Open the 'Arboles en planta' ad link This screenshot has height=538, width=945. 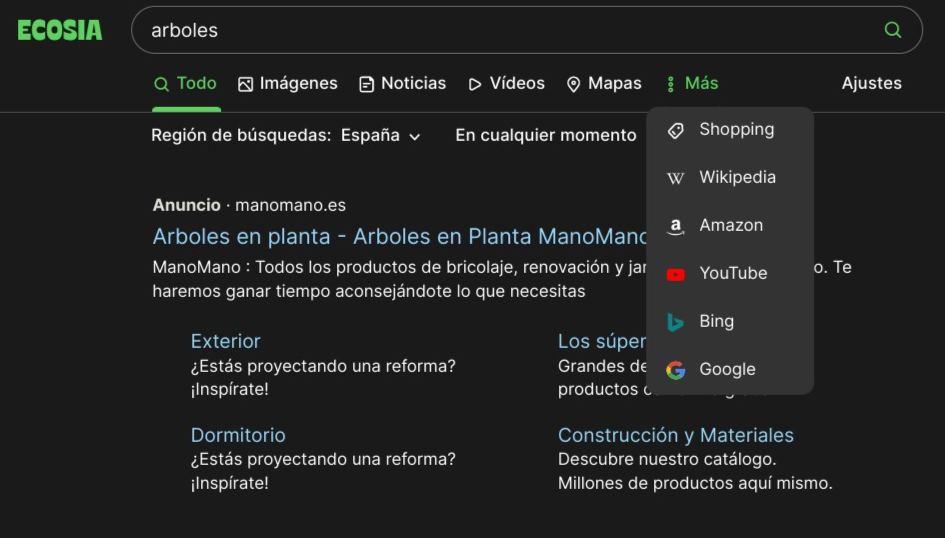coord(400,237)
